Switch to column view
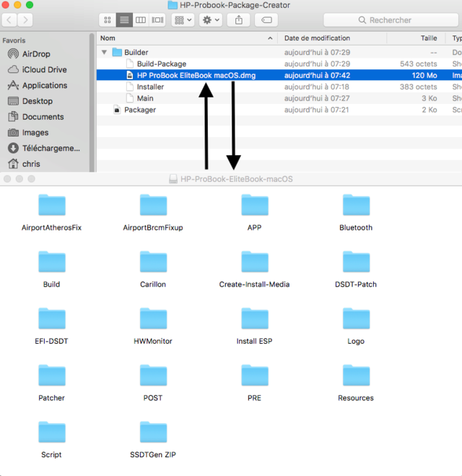The height and width of the screenshot is (476, 462). pyautogui.click(x=141, y=20)
